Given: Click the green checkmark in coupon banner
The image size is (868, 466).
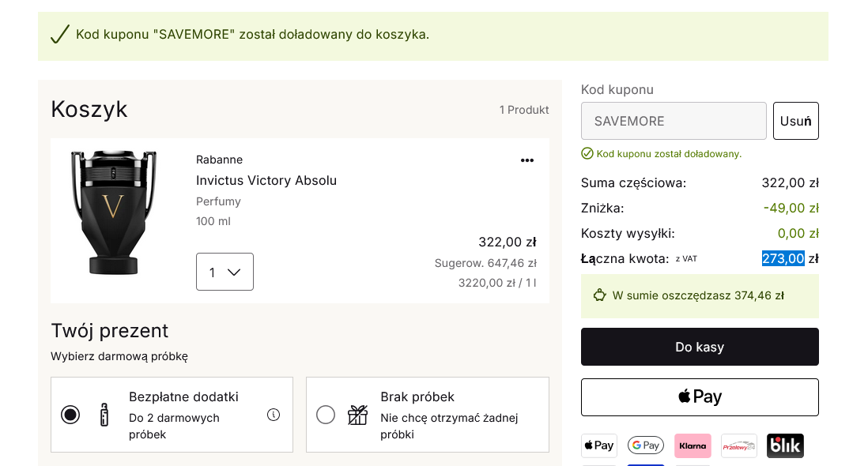Looking at the screenshot, I should tap(60, 34).
